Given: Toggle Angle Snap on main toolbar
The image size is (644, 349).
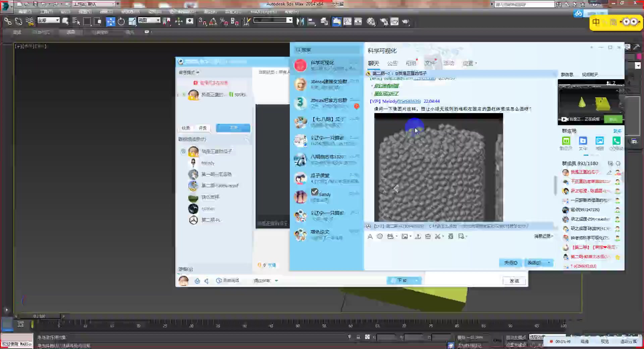Looking at the screenshot, I should click(x=213, y=22).
